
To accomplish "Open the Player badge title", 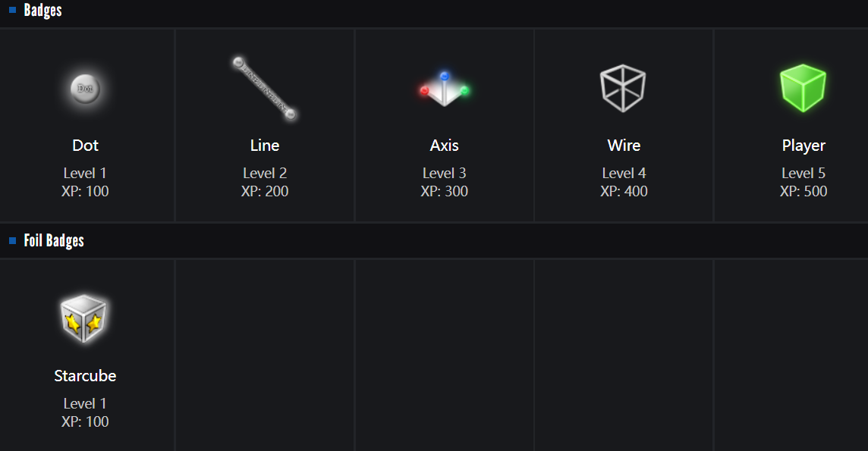I will 804,146.
